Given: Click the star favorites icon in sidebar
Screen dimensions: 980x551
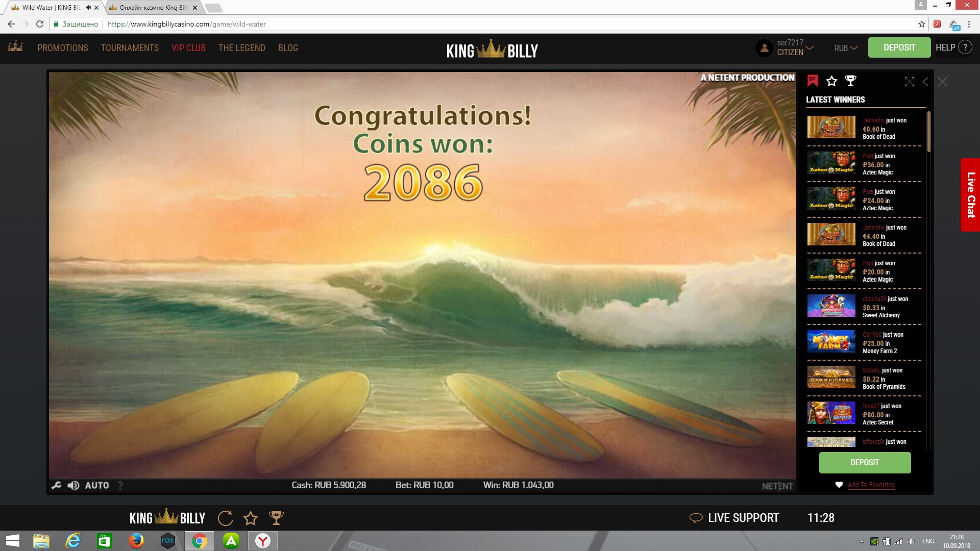Looking at the screenshot, I should (x=831, y=81).
